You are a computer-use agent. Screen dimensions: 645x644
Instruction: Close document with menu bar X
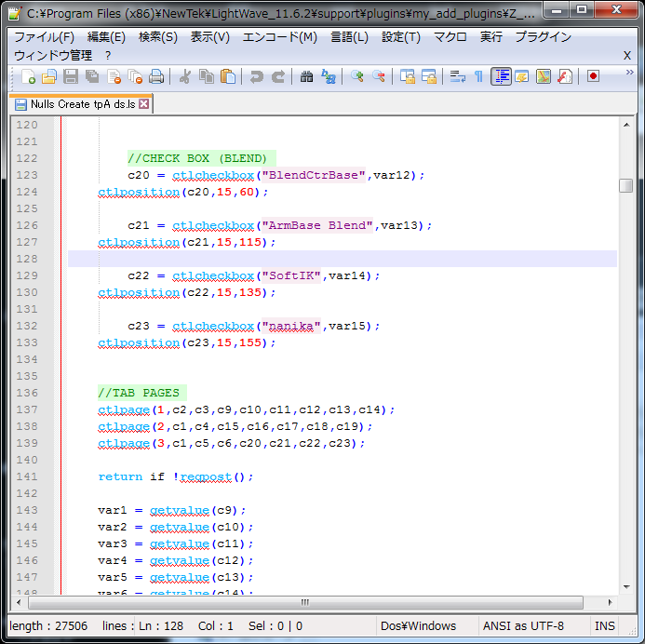(627, 56)
